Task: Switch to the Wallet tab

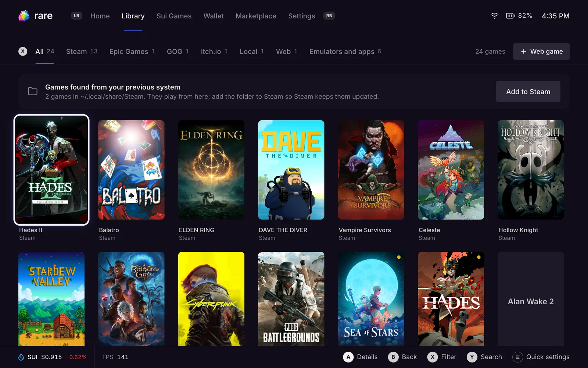Action: (214, 16)
